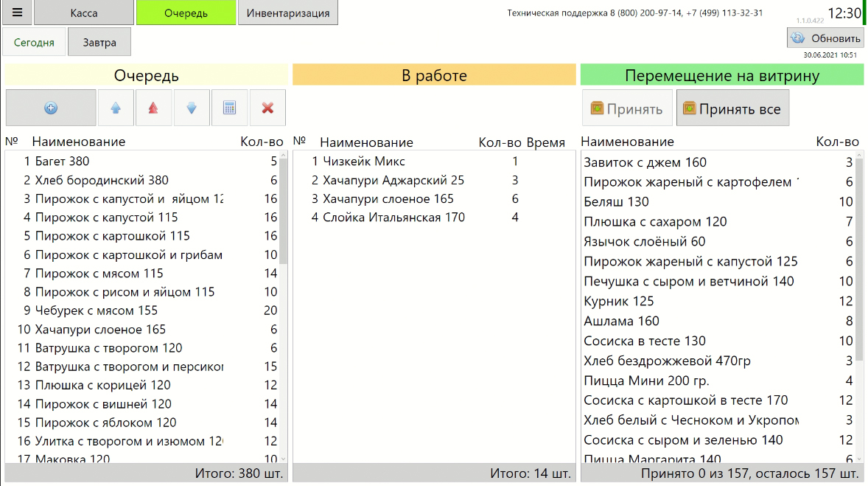868x486 pixels.
Task: Open the hamburger menu
Action: click(17, 13)
